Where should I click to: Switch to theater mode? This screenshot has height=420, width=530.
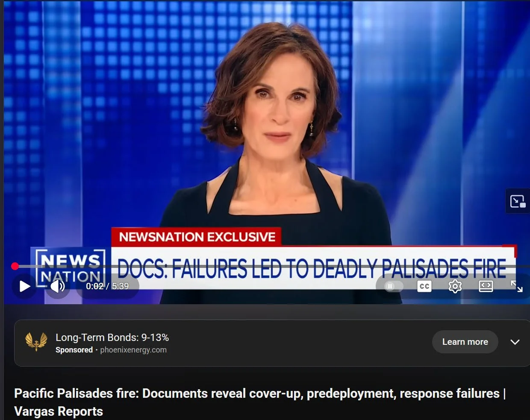tap(486, 286)
